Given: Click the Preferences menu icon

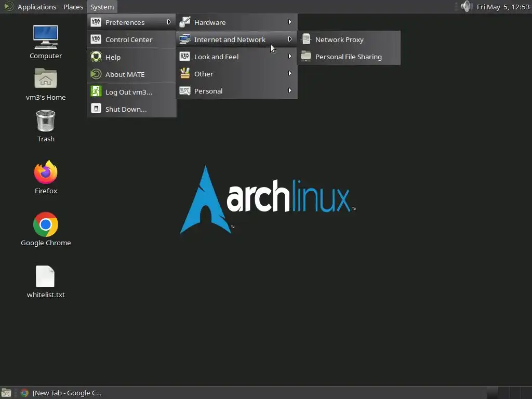Looking at the screenshot, I should pyautogui.click(x=96, y=22).
